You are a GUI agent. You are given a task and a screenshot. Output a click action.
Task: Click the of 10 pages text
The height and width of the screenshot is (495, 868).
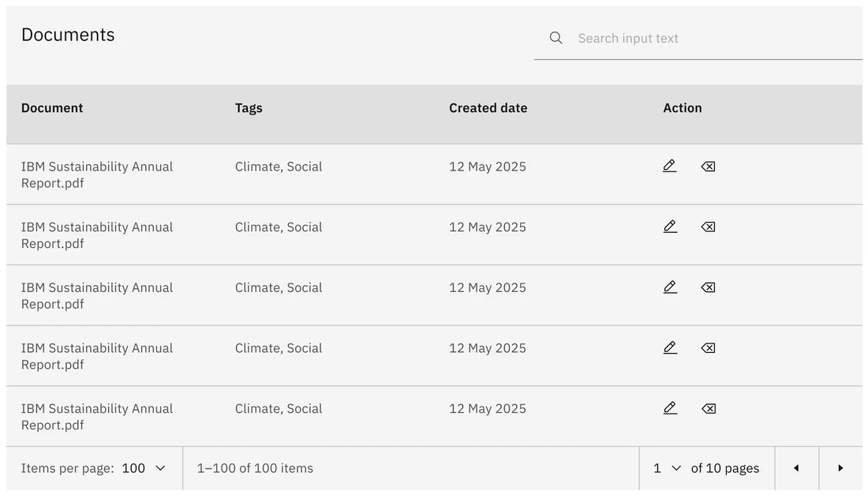click(724, 468)
